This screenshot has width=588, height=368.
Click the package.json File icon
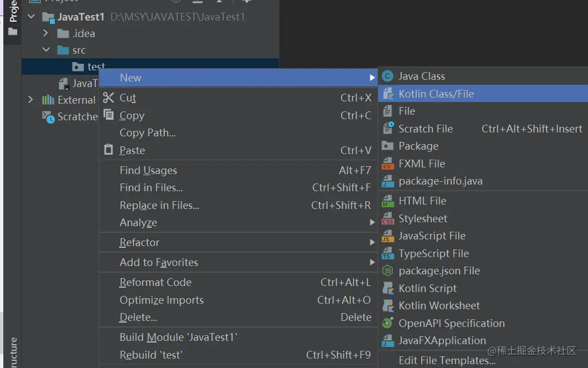[x=388, y=271]
